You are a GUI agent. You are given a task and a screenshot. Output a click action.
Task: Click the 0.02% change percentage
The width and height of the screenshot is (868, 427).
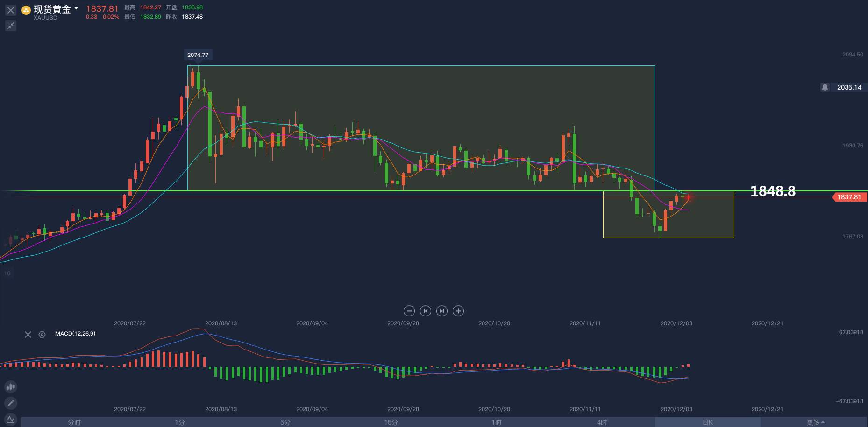point(111,17)
